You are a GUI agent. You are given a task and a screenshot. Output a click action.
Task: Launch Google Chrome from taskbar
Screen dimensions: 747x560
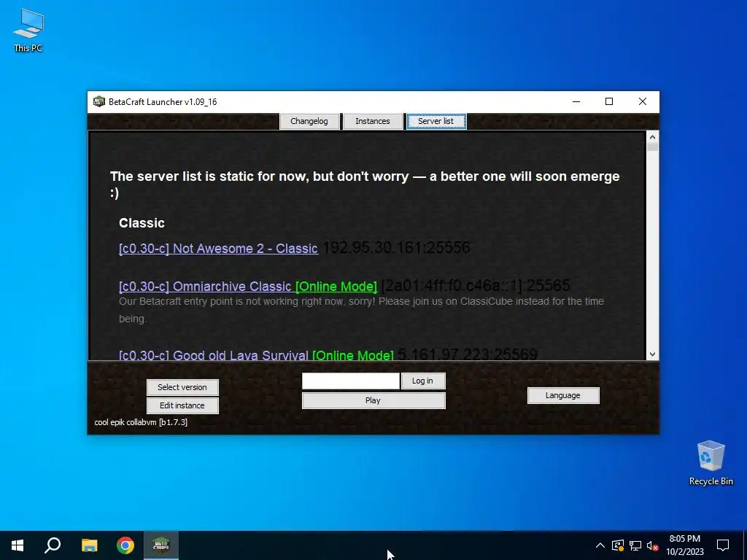tap(125, 545)
